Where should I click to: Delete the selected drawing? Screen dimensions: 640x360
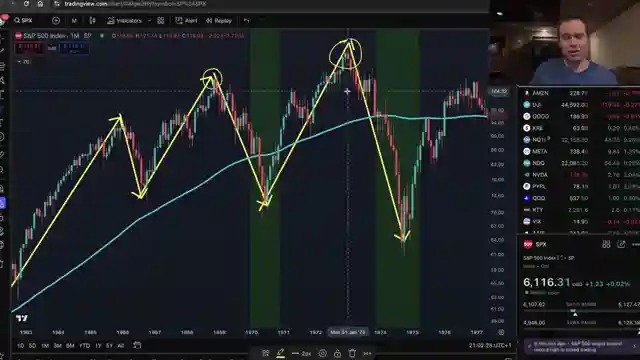[352, 353]
